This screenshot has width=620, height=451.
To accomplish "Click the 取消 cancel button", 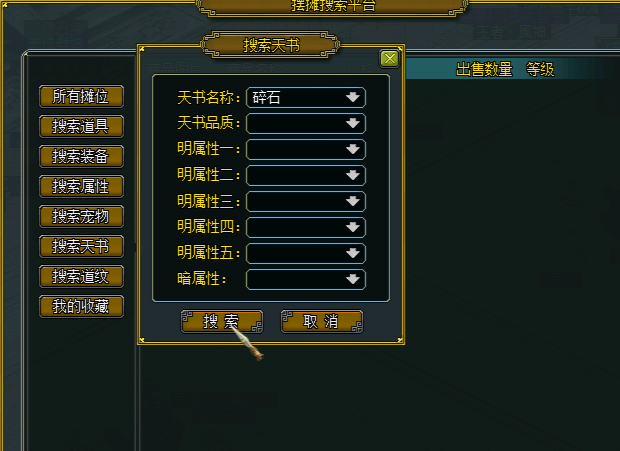I will 321,321.
